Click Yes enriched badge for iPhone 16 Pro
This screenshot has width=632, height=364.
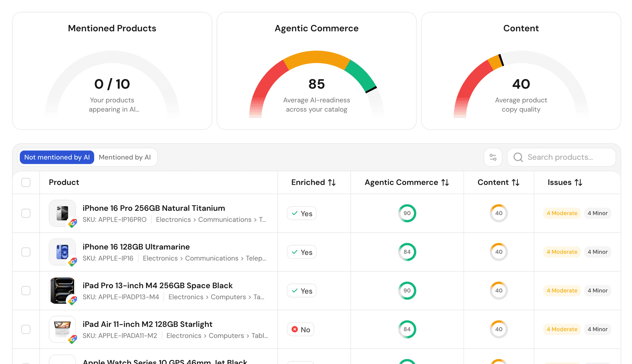[x=302, y=213]
